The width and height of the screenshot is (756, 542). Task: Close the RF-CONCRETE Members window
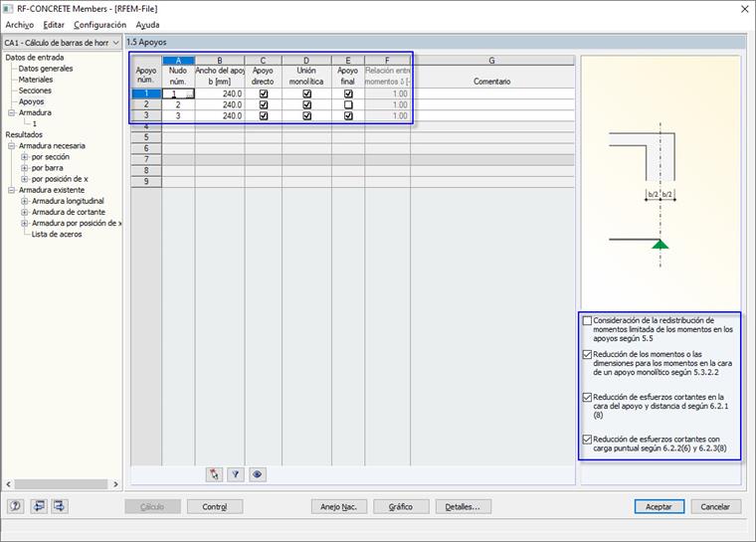click(x=744, y=9)
